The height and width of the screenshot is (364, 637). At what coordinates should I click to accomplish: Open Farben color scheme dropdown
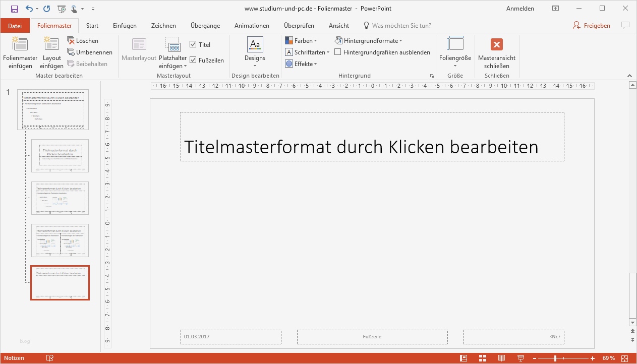(301, 41)
